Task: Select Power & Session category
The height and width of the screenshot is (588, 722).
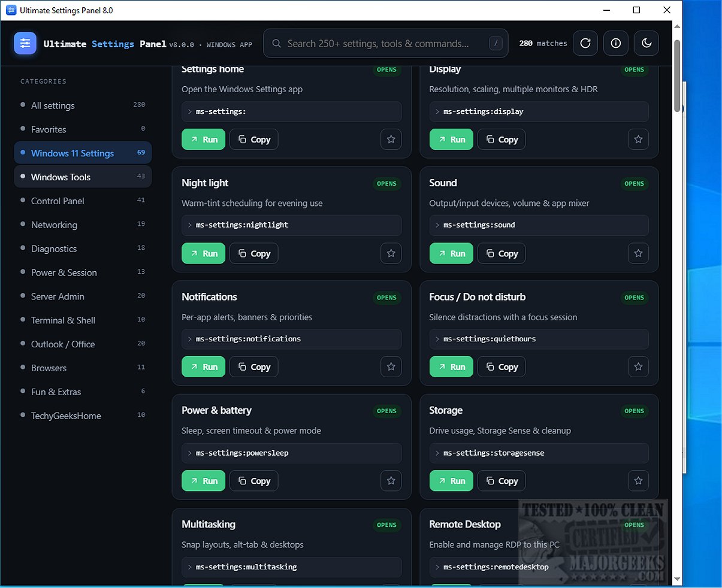Action: pos(83,272)
